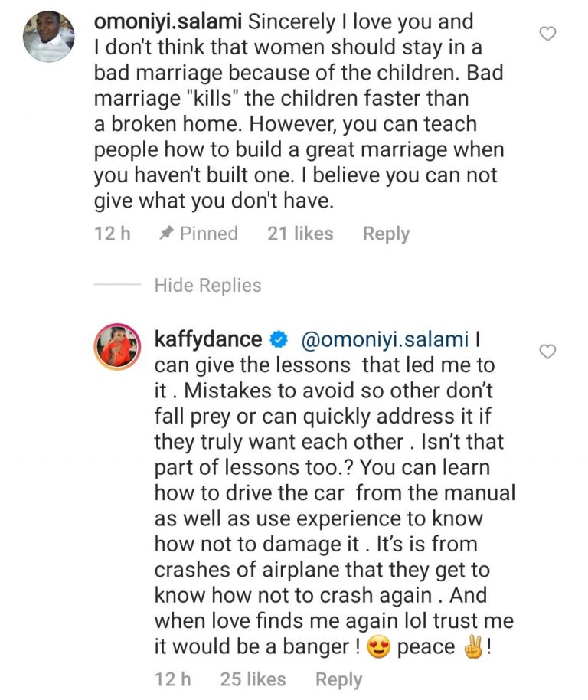Click the horizontal line beside Hide Replies
This screenshot has width=588, height=700.
click(x=117, y=286)
